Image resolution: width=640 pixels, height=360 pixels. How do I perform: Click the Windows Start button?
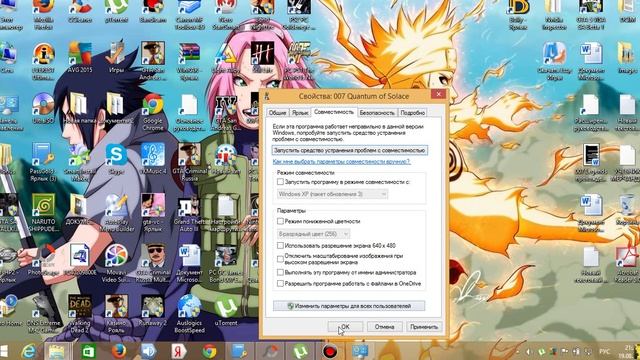coord(4,351)
